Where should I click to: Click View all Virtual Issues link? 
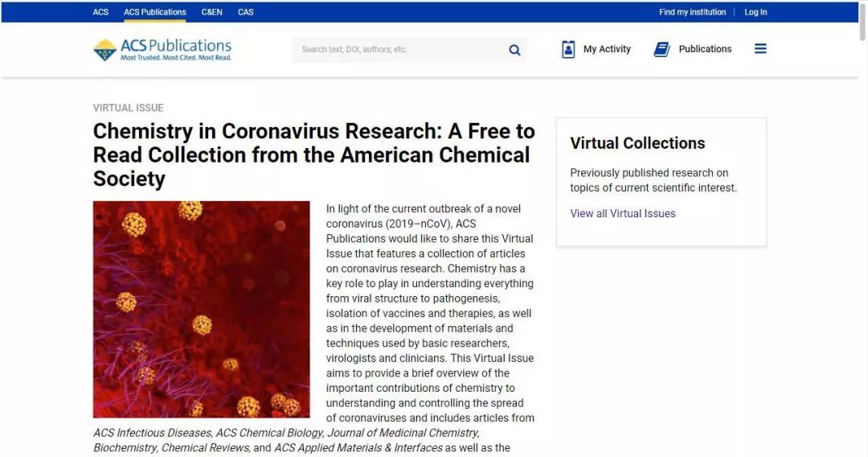pos(623,213)
